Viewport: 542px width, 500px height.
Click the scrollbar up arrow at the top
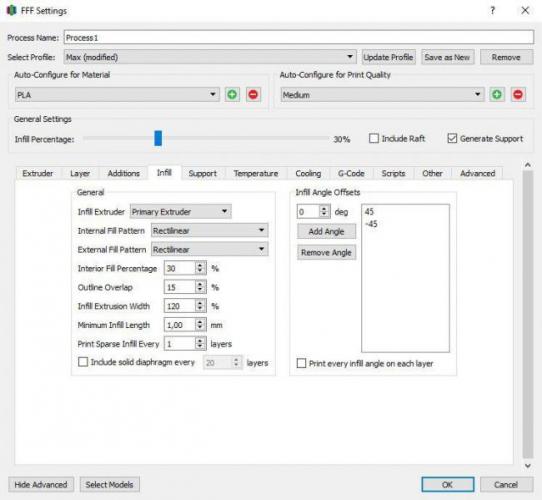(527, 165)
